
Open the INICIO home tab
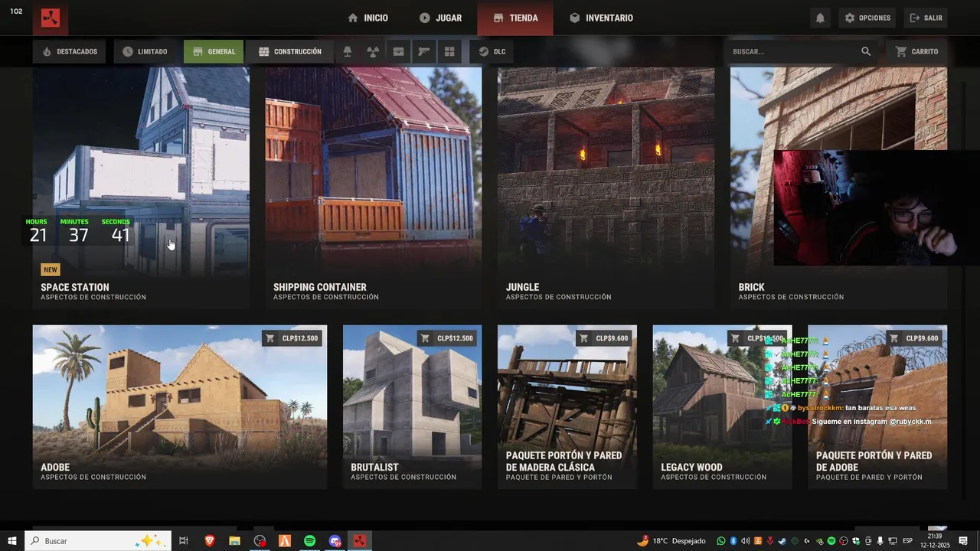pyautogui.click(x=367, y=18)
